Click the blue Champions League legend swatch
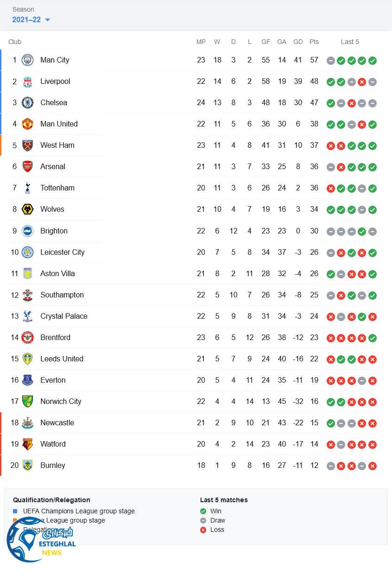 click(x=15, y=511)
